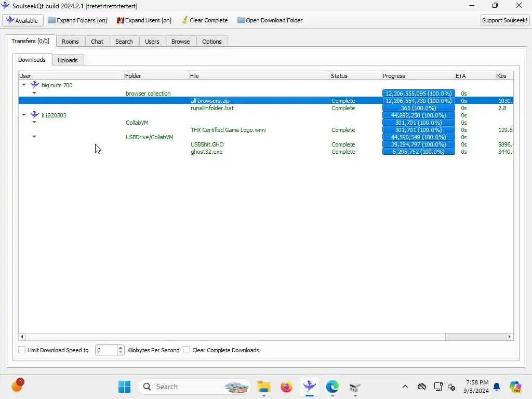The width and height of the screenshot is (532, 399).
Task: Sort by the Status column header
Action: (x=356, y=76)
